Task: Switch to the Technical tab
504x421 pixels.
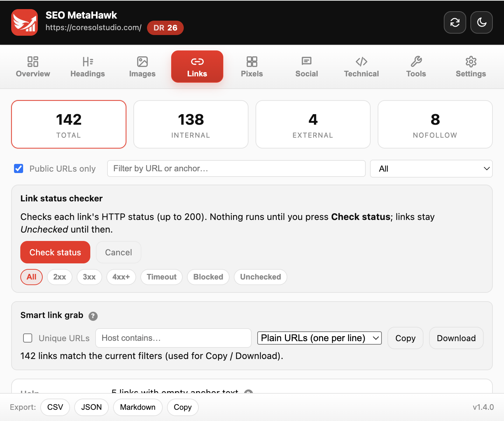Action: (361, 67)
